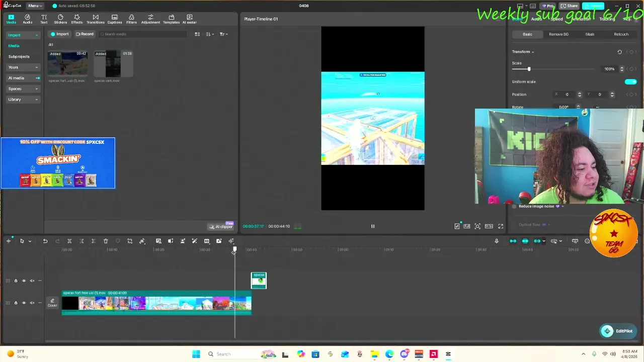
Task: Mute the upper overlay track
Action: click(x=32, y=281)
